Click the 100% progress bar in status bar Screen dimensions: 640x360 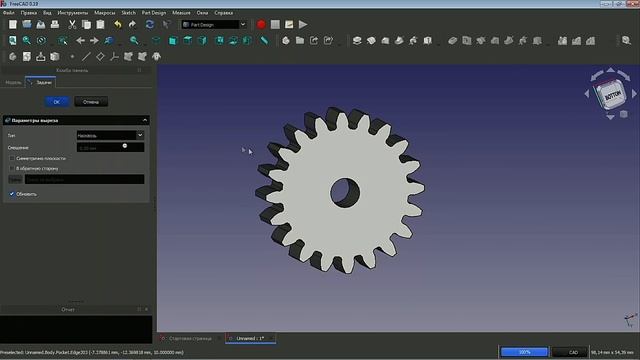coord(524,352)
